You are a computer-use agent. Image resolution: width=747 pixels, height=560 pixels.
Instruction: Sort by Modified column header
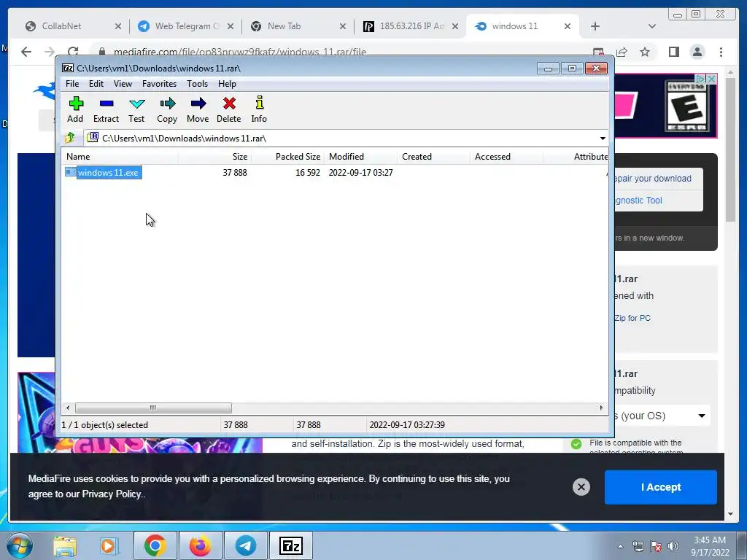(x=360, y=157)
